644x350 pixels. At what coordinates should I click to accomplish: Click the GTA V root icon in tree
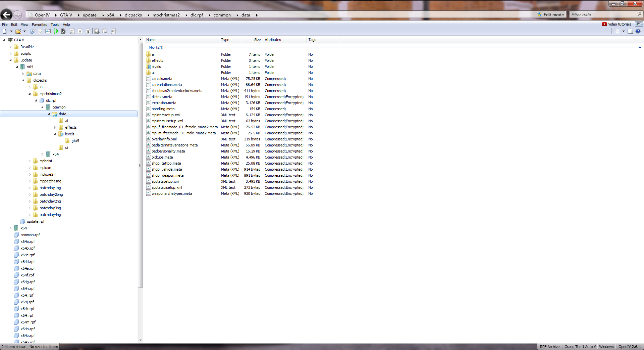point(10,40)
